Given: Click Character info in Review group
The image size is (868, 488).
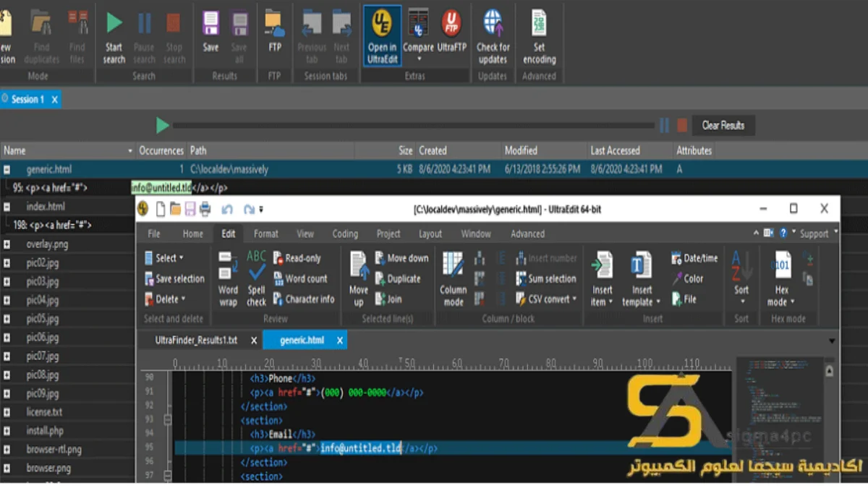Looking at the screenshot, I should pos(303,299).
